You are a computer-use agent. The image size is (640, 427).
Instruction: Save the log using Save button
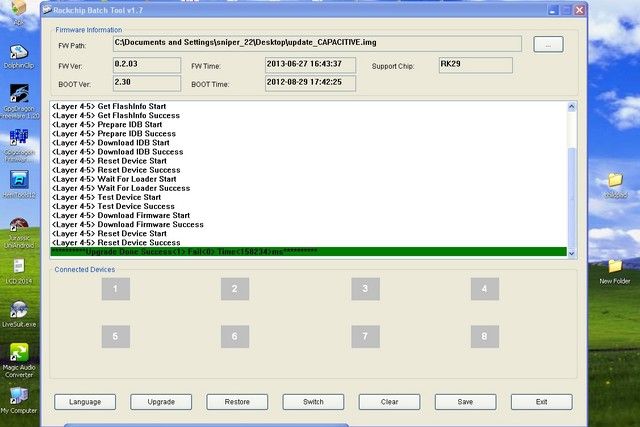(x=465, y=402)
